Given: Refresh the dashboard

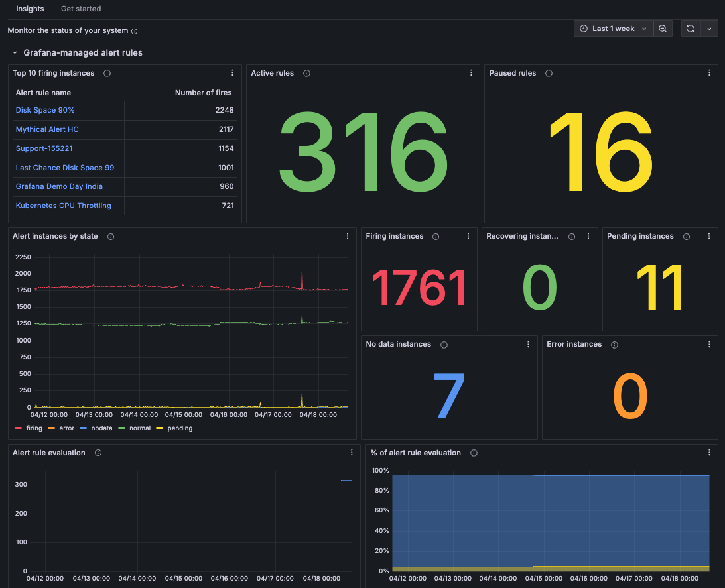Looking at the screenshot, I should coord(690,29).
